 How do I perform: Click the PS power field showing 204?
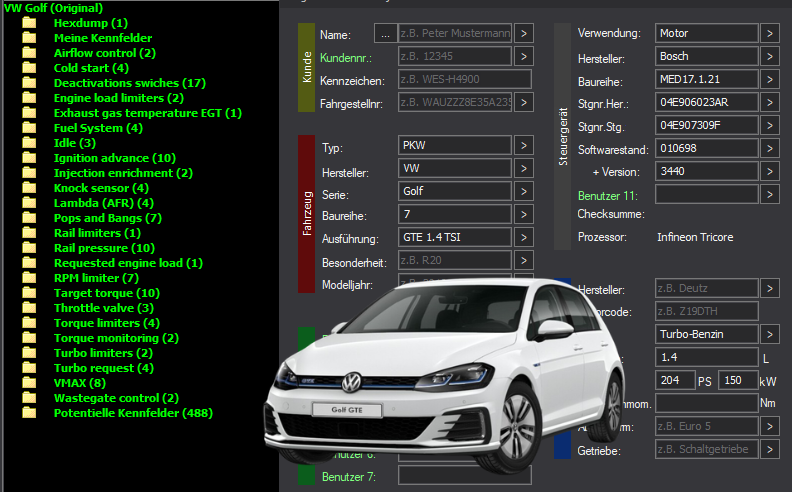coord(675,380)
